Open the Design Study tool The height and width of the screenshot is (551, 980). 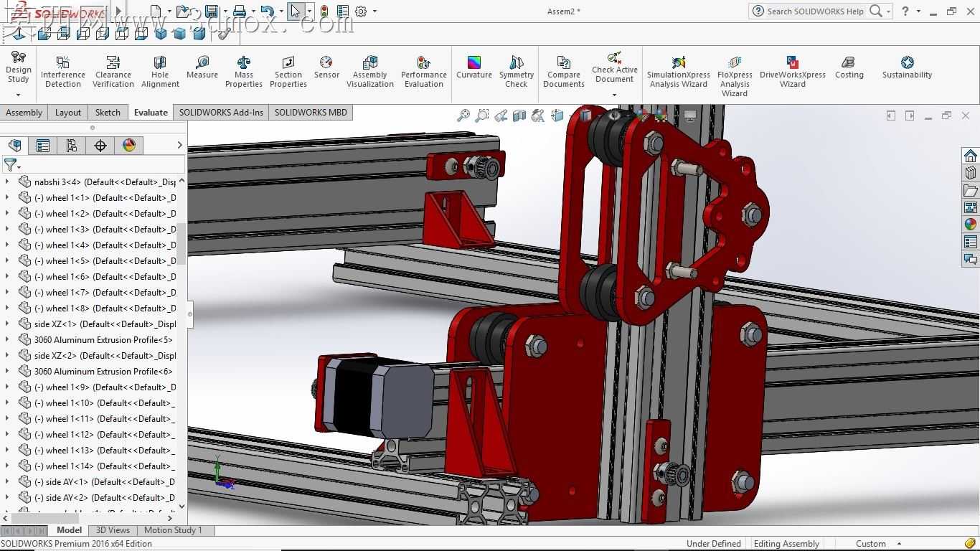(x=18, y=67)
